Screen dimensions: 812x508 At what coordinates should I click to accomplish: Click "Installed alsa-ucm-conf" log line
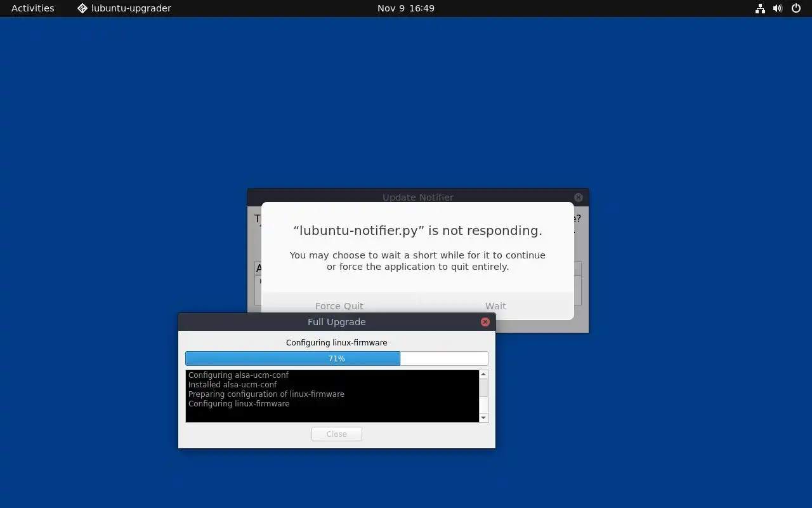click(233, 385)
